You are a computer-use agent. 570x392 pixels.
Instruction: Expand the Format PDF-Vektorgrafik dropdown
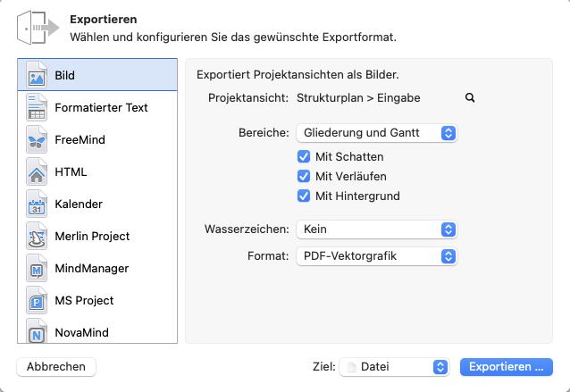coord(376,256)
